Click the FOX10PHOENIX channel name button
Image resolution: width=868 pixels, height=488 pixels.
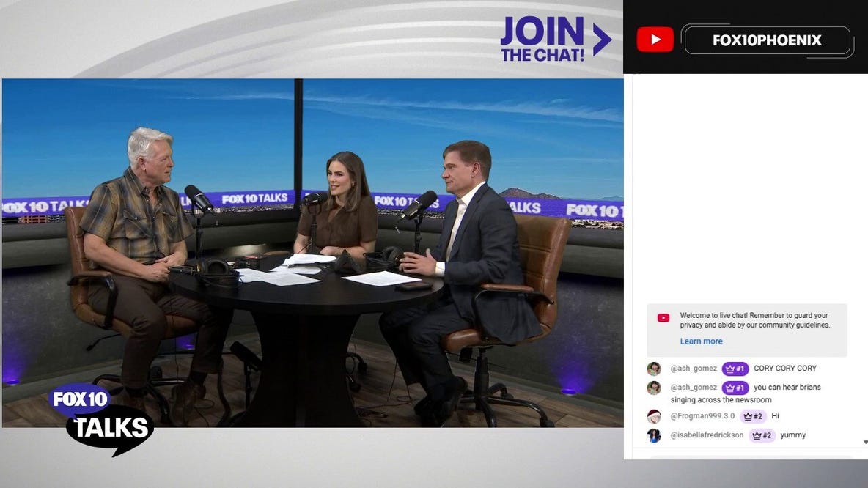coord(767,40)
